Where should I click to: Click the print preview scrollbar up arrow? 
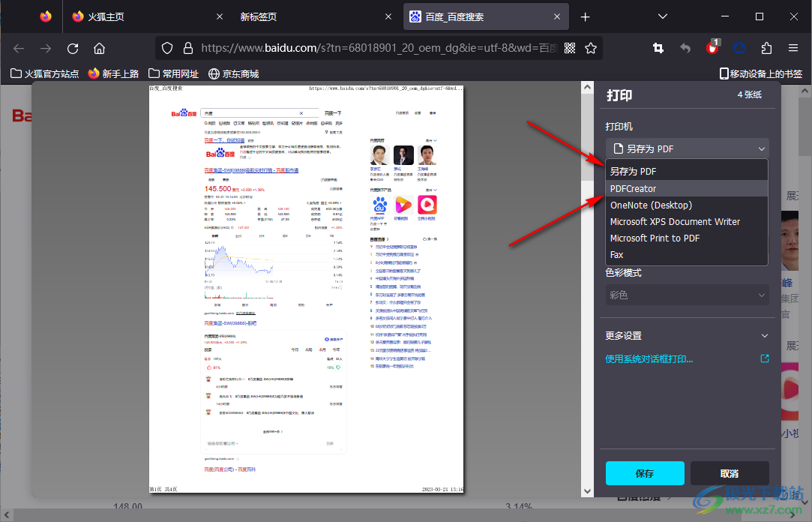coord(587,87)
